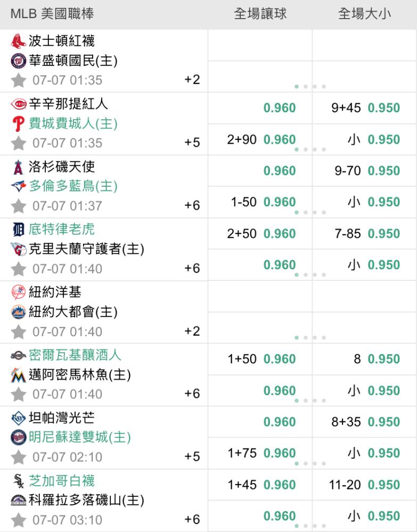The image size is (417, 532).
Task: Click the Toronto Blue Jays logo
Action: click(x=18, y=186)
